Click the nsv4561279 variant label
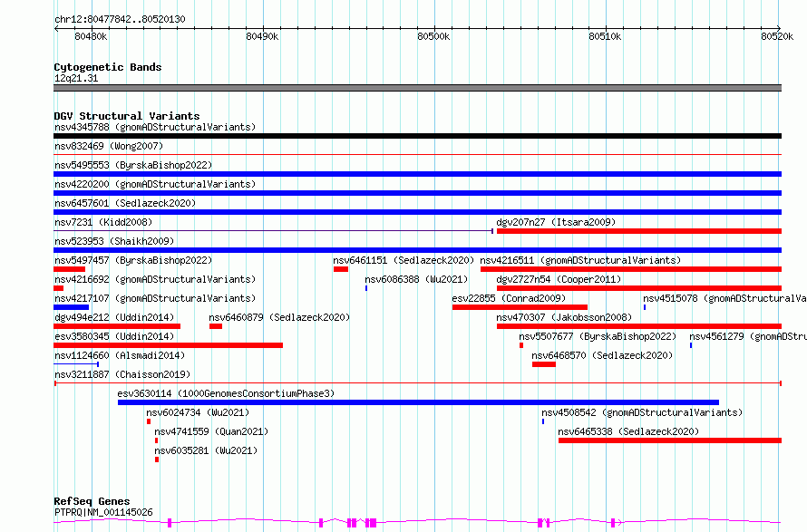This screenshot has width=807, height=532. pos(748,336)
